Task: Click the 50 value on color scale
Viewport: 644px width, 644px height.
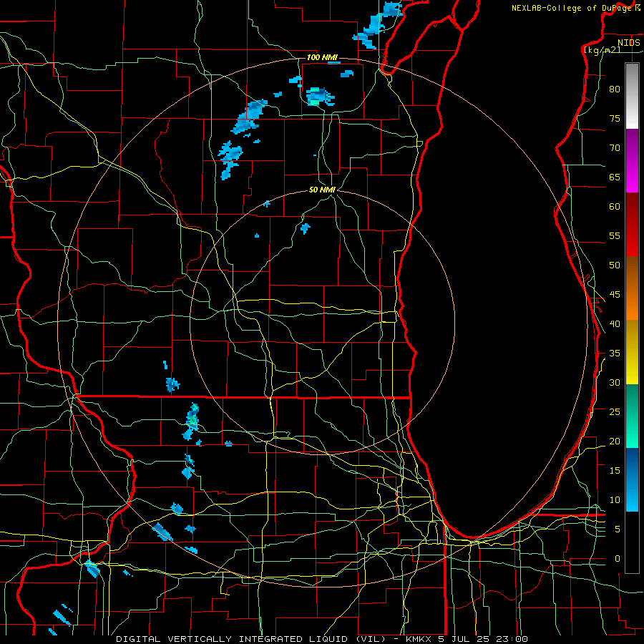Action: point(615,265)
